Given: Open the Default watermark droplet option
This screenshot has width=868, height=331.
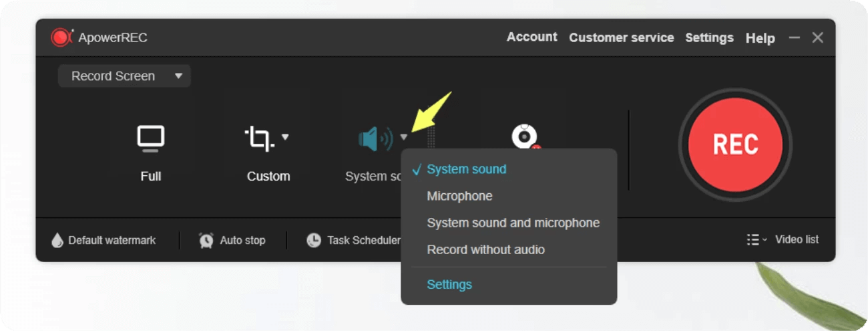Looking at the screenshot, I should (x=57, y=240).
